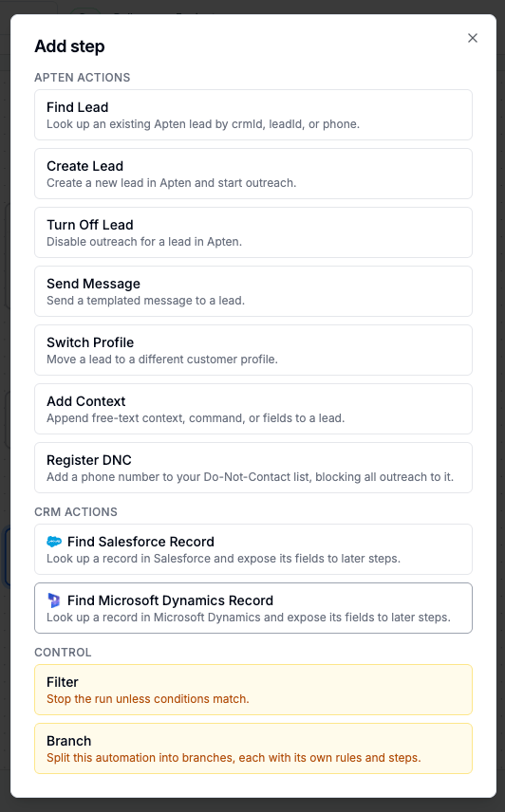Image resolution: width=505 pixels, height=812 pixels.
Task: Click the Microsoft Dynamics logo icon
Action: click(x=54, y=600)
